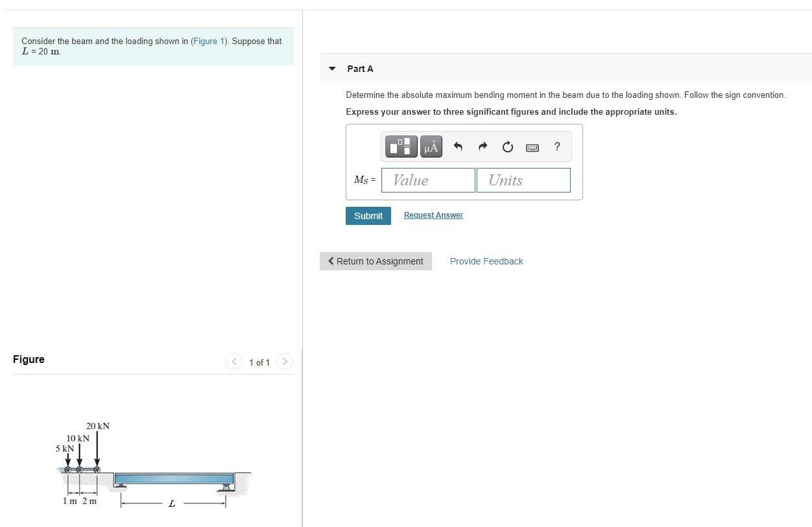Click the '20 kN' load label

[98, 426]
